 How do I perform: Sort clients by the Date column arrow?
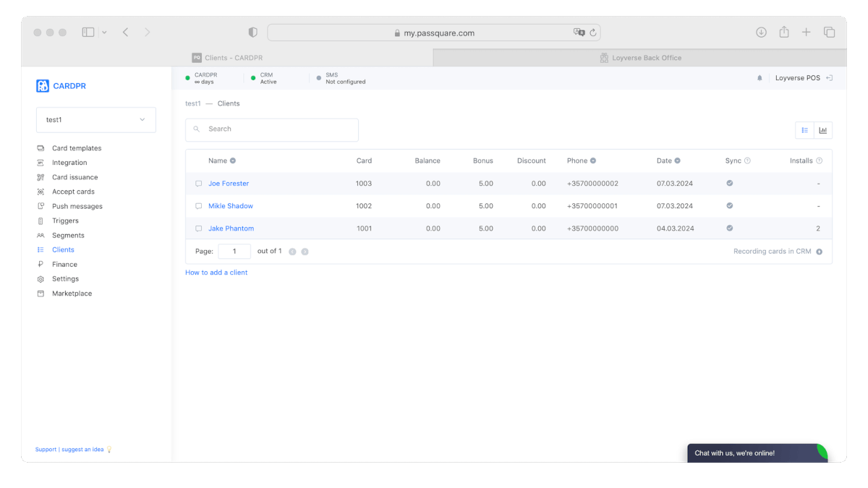[677, 160]
